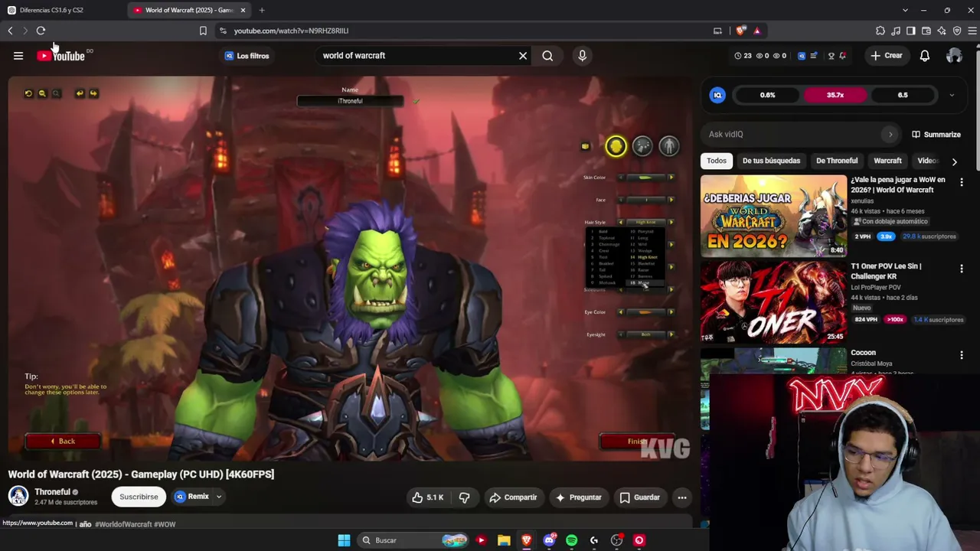This screenshot has height=551, width=980.
Task: Open the Brave Wallet icon
Action: click(x=926, y=31)
